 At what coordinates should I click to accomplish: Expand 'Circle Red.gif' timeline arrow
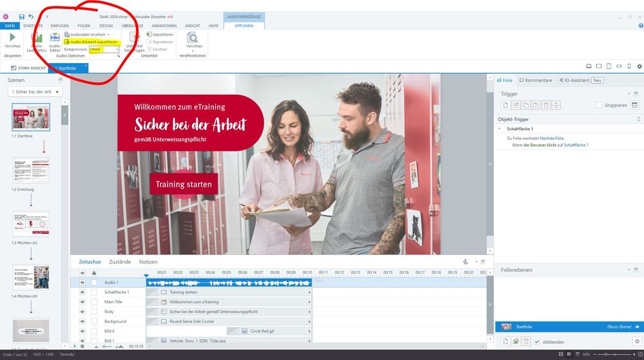point(309,331)
